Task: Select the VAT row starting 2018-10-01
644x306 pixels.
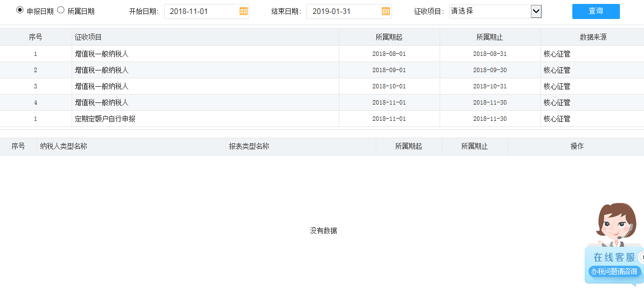Action: [102, 86]
